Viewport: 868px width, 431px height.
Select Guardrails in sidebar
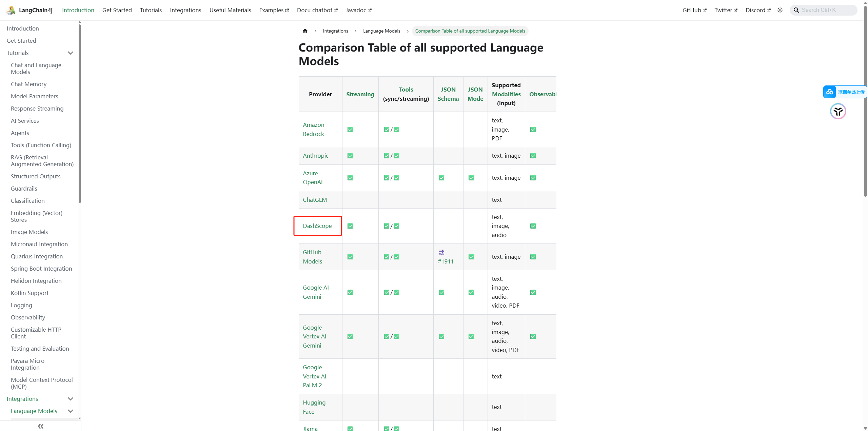click(24, 189)
